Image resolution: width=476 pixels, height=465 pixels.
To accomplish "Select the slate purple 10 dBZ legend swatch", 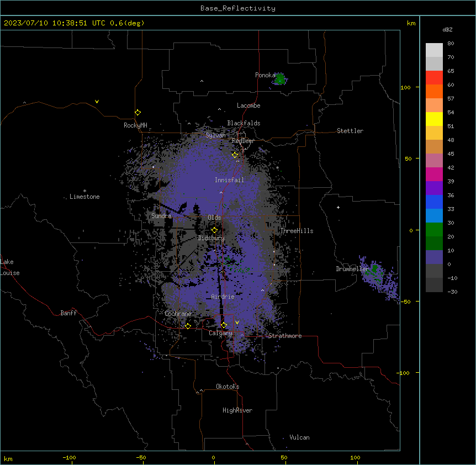I will [x=434, y=257].
